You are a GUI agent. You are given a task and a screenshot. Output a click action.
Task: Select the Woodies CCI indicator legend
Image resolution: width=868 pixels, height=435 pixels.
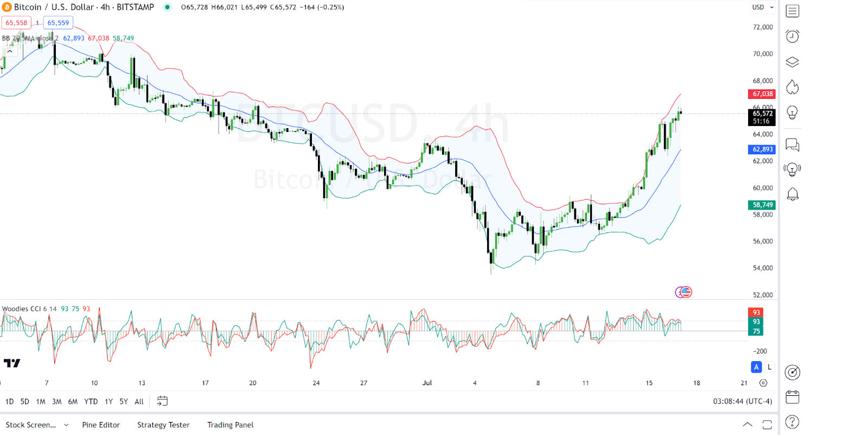29,308
